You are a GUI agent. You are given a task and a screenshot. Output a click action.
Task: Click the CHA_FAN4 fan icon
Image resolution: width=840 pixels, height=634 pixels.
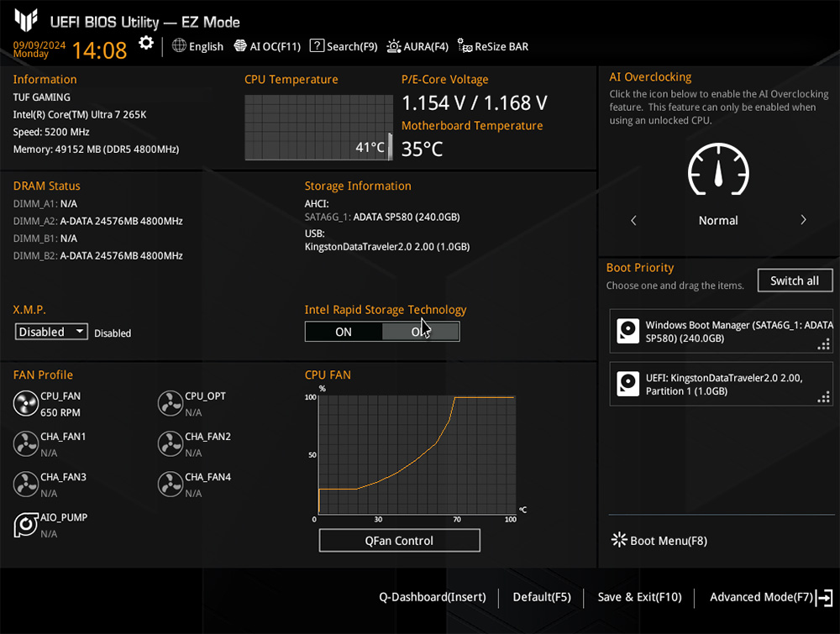(171, 484)
